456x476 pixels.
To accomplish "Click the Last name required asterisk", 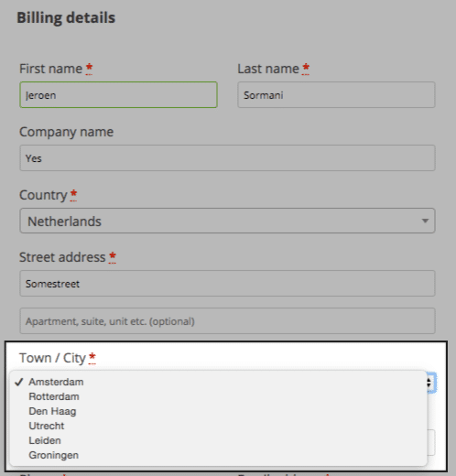I will 306,69.
